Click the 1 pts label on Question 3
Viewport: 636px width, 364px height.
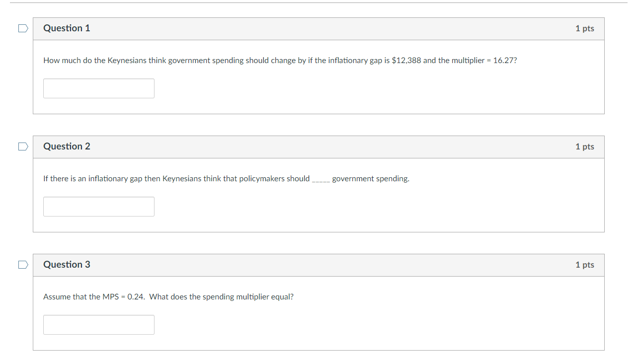[x=584, y=265]
